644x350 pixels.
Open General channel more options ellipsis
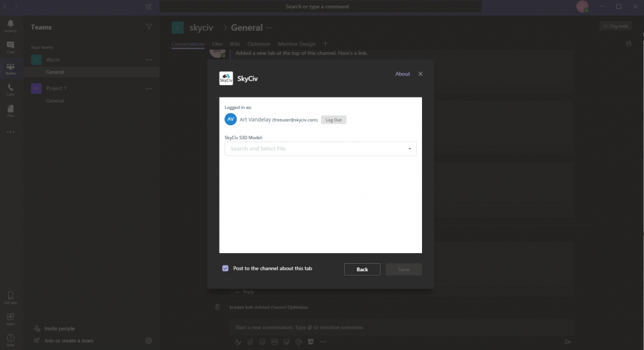pos(269,28)
